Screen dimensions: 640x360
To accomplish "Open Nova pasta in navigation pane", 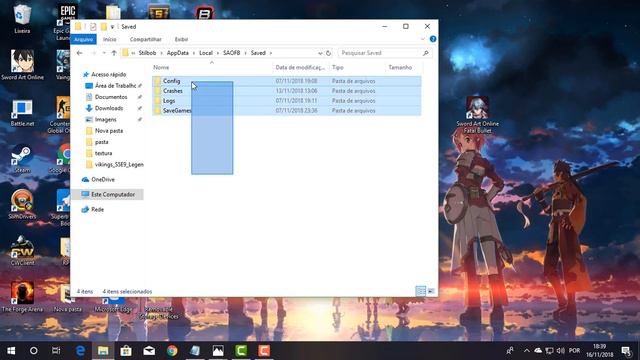I will (x=109, y=131).
